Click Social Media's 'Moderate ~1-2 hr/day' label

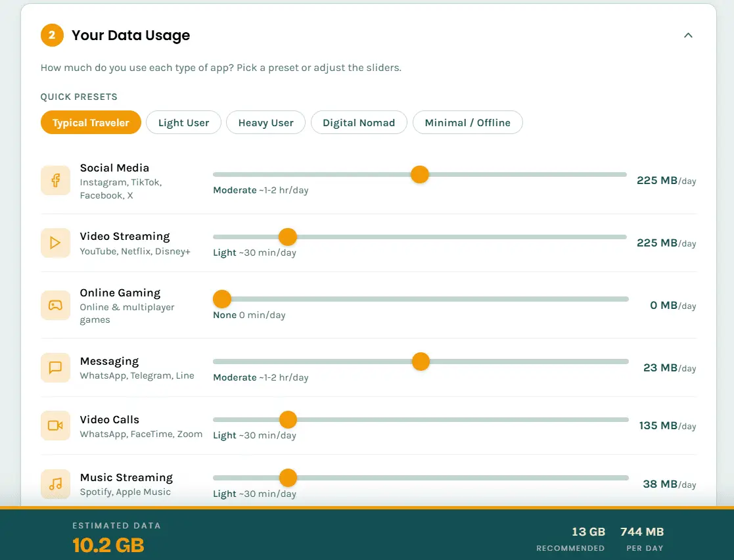[x=261, y=190]
